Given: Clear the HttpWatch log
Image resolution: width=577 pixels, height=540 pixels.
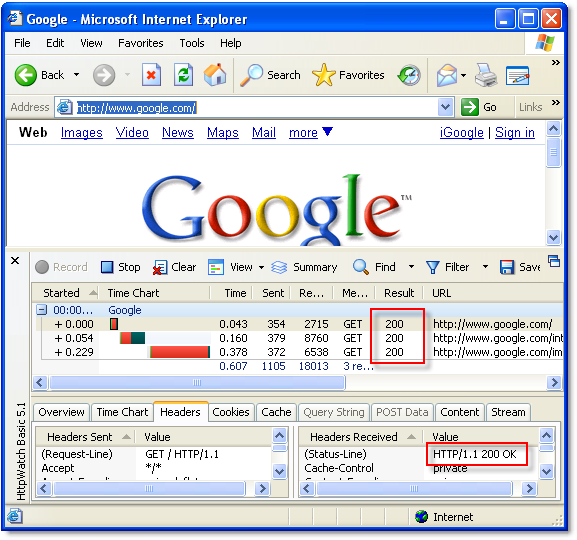Looking at the screenshot, I should coord(174,267).
